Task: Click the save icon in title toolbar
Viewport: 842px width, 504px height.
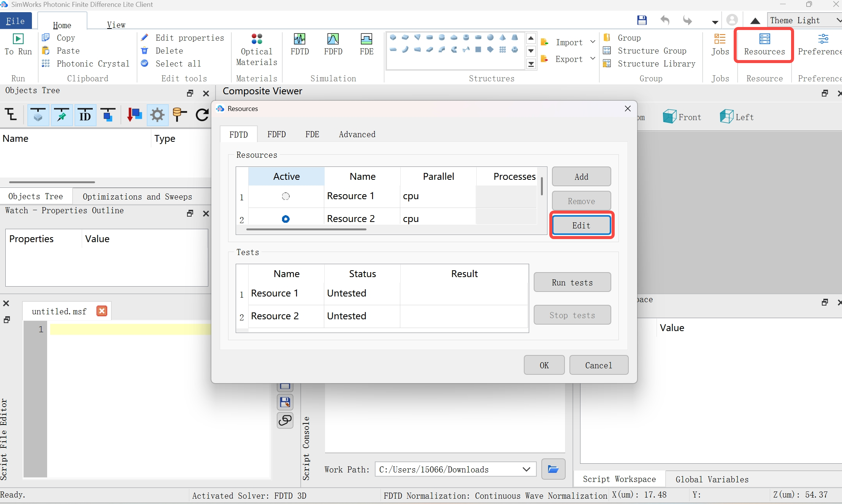Action: (642, 20)
